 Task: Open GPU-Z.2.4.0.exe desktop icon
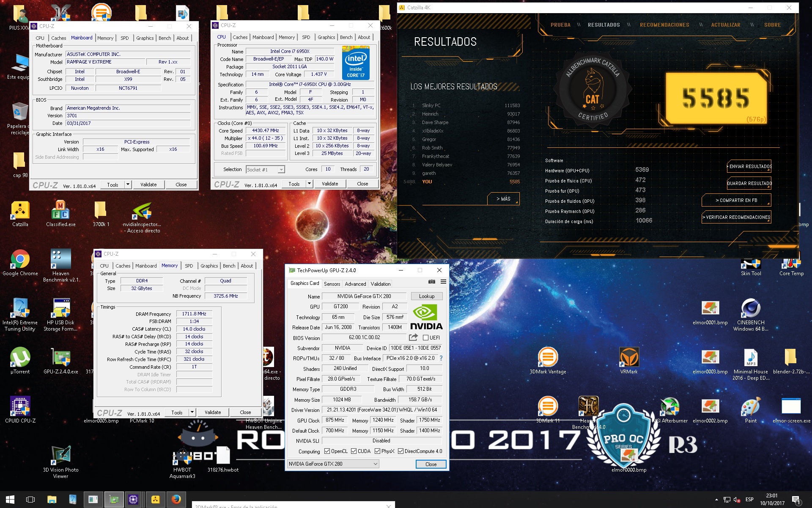coord(60,361)
